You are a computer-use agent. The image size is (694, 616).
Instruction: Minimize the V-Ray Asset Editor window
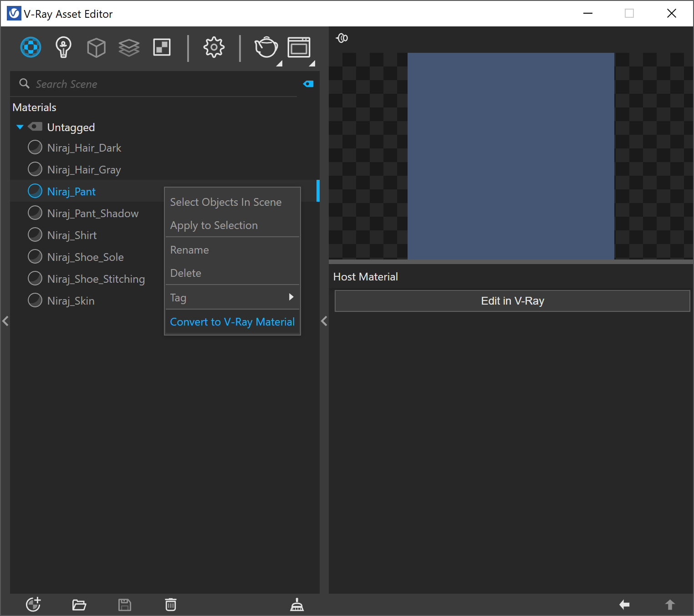[588, 13]
